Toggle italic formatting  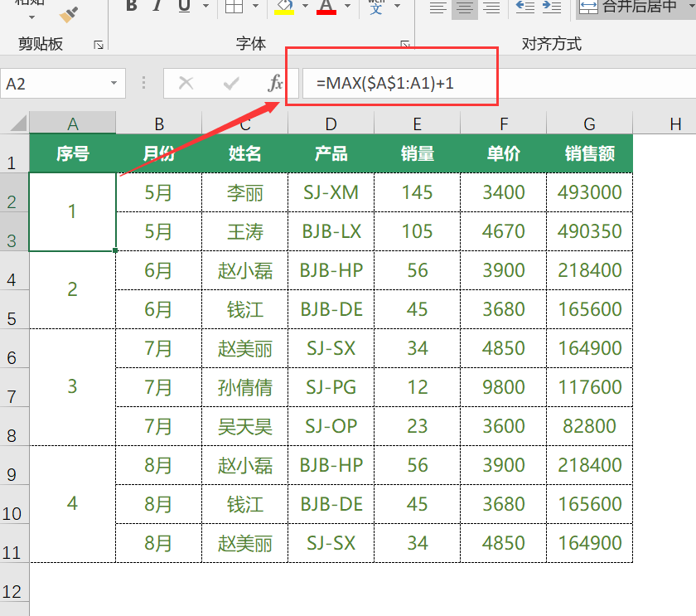click(x=157, y=6)
